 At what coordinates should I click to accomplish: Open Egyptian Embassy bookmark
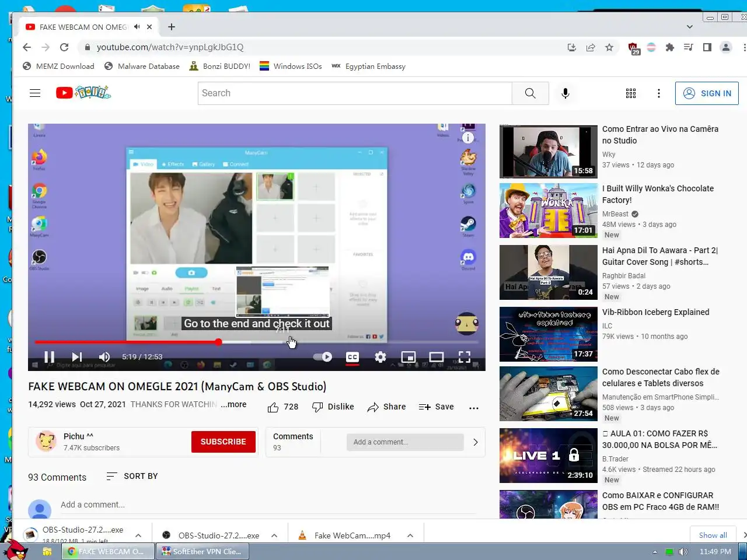pyautogui.click(x=368, y=66)
